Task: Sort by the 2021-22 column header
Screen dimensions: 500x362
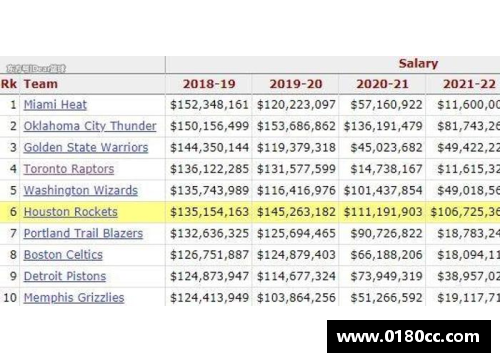Action: pos(469,84)
